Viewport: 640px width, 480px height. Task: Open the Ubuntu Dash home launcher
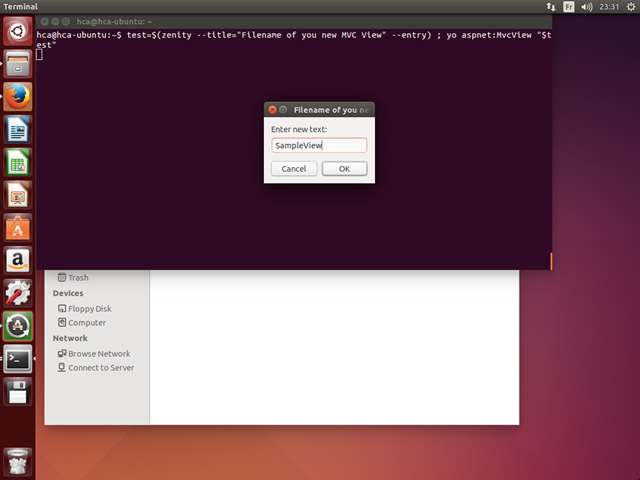[18, 31]
